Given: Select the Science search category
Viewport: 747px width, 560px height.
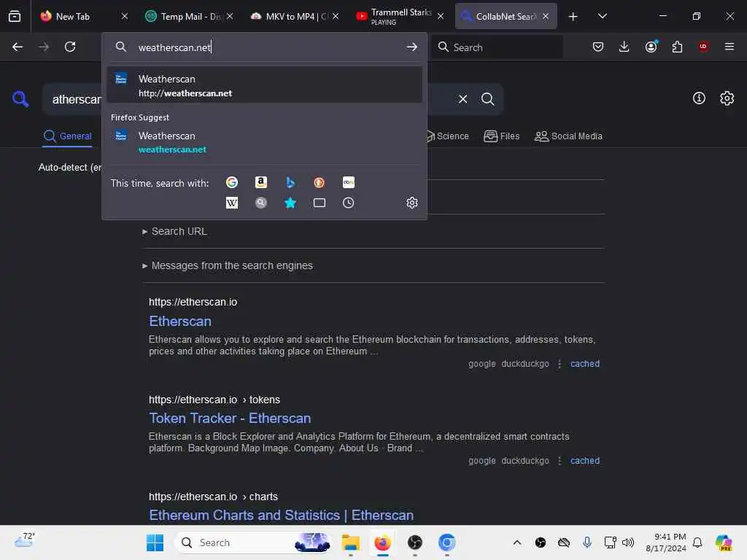Looking at the screenshot, I should click(x=447, y=136).
